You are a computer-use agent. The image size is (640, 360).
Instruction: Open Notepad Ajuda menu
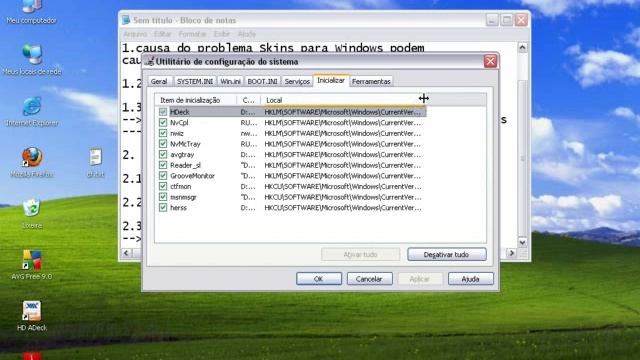point(247,34)
